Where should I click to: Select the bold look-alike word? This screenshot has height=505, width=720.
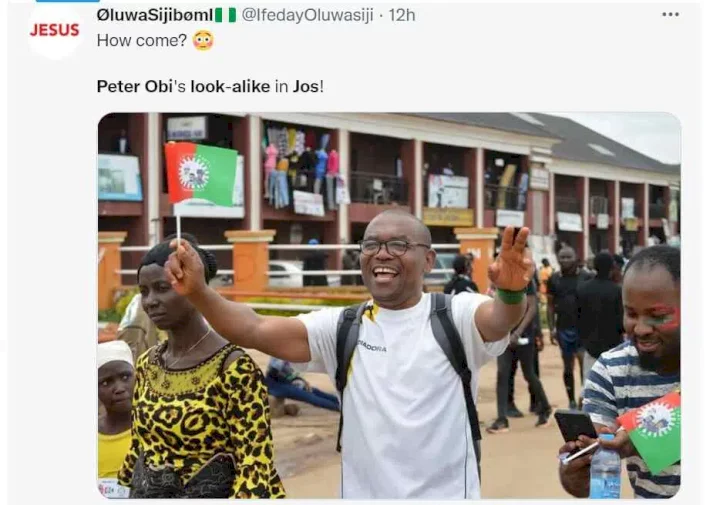pos(231,86)
